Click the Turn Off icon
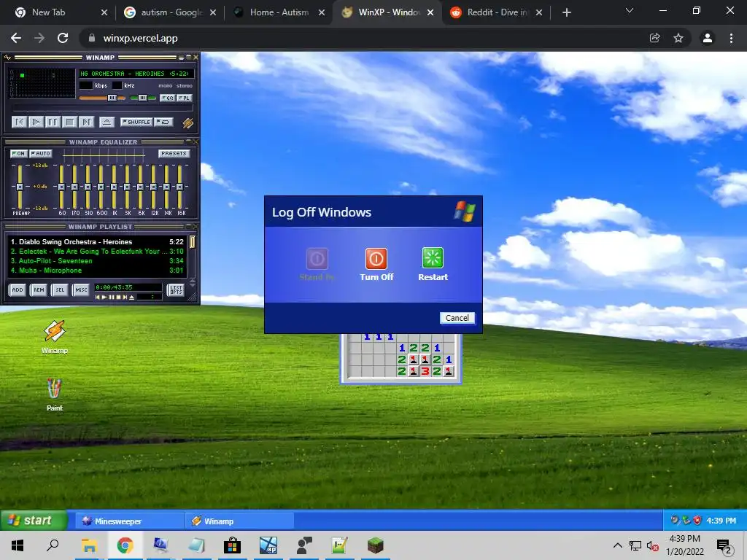The image size is (747, 560). click(x=376, y=259)
